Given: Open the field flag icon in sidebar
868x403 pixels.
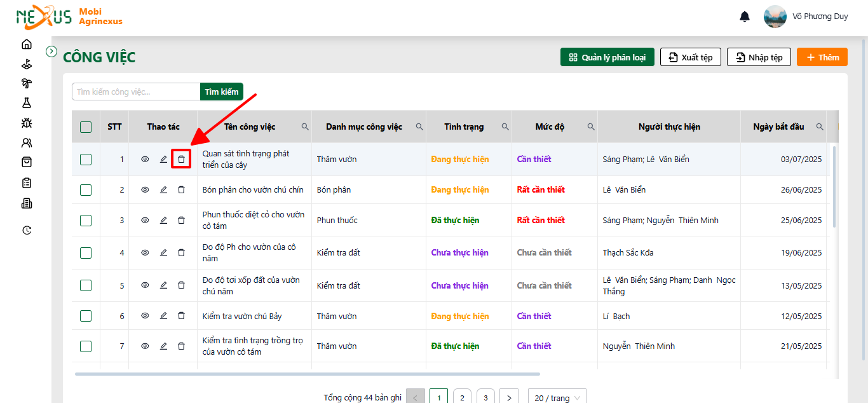Looking at the screenshot, I should tap(26, 64).
